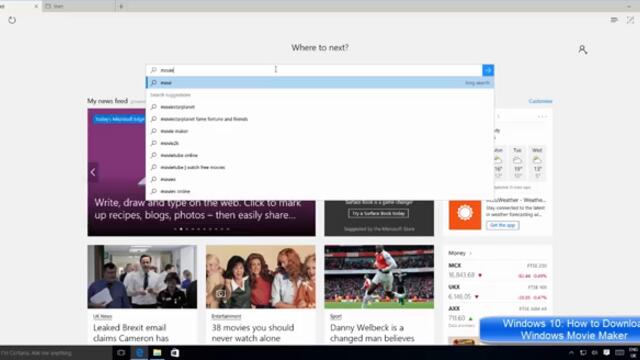Open the AXX stock index row
Viewport: 640px width, 360px height.
pyautogui.click(x=497, y=314)
